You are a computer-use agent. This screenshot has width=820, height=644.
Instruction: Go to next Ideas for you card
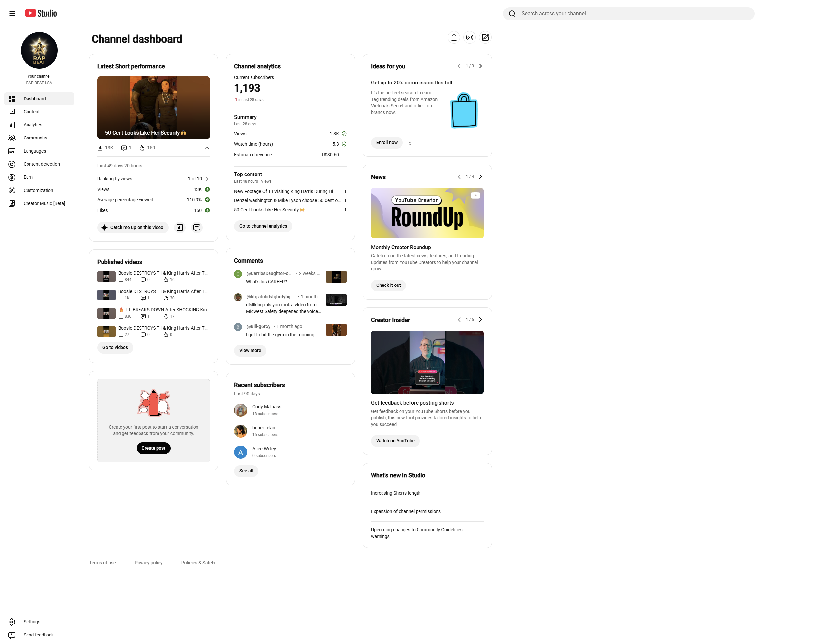click(480, 66)
